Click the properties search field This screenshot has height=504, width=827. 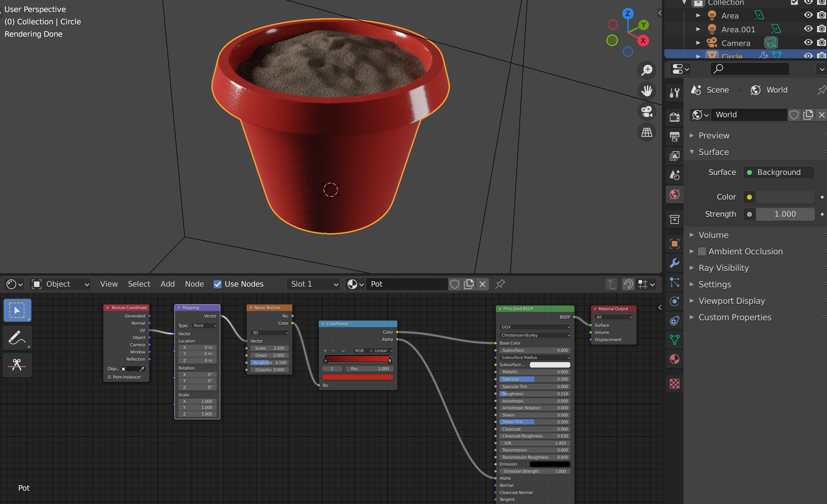(x=750, y=69)
